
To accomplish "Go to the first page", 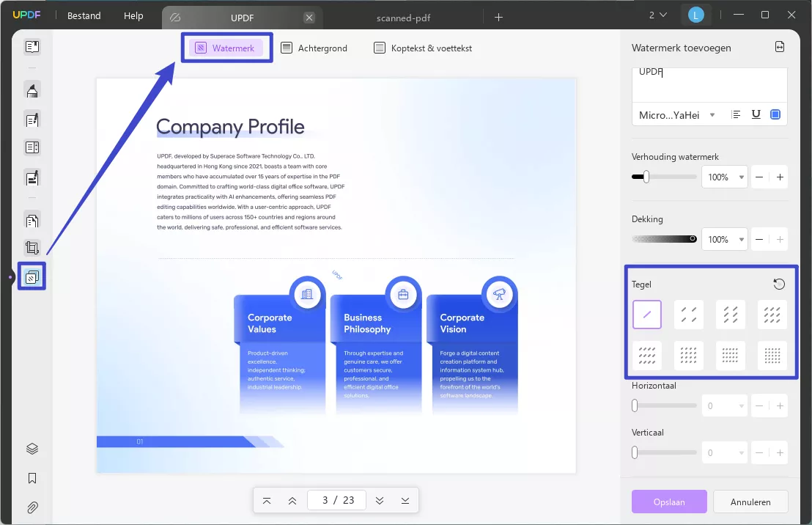I will point(267,501).
